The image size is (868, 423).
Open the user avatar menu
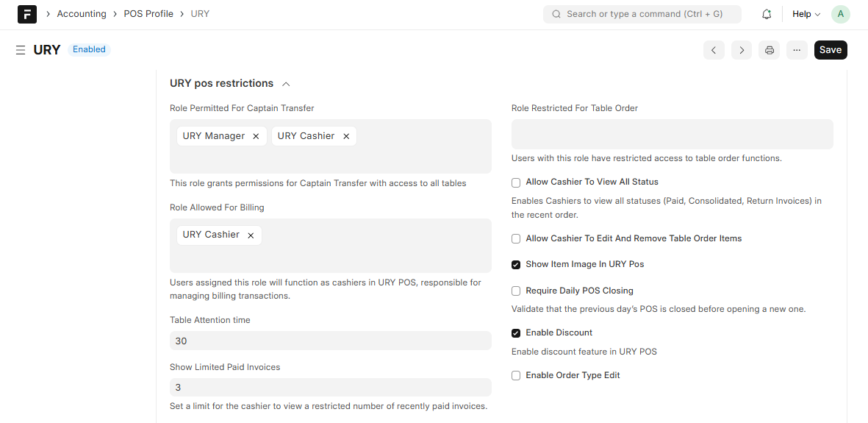pyautogui.click(x=840, y=14)
